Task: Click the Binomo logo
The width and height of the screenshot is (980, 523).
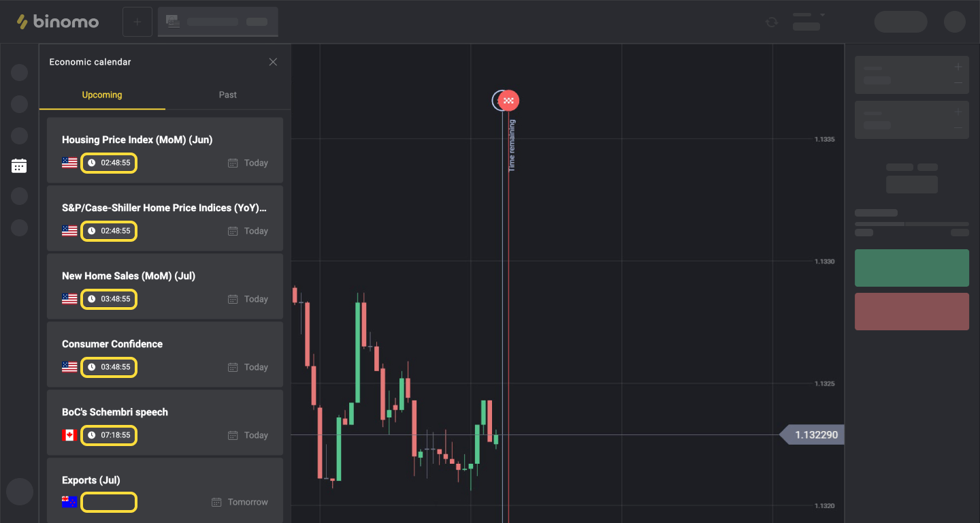Action: [58, 22]
